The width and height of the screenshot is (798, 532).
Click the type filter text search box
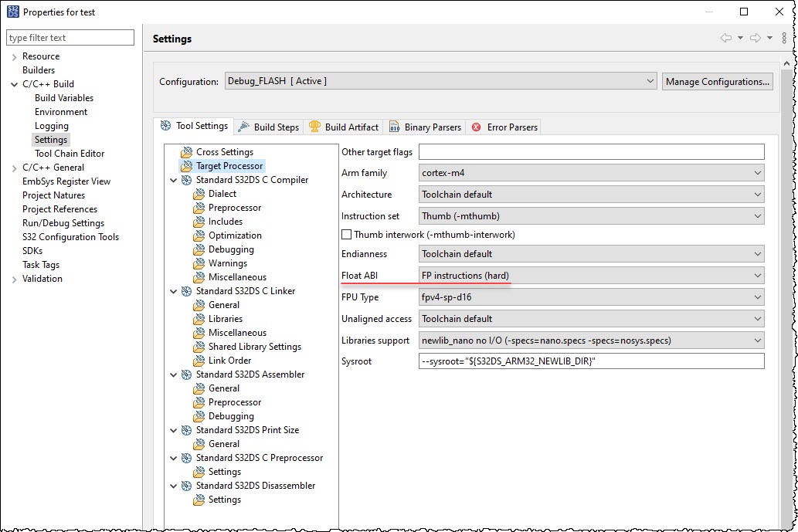[x=70, y=38]
